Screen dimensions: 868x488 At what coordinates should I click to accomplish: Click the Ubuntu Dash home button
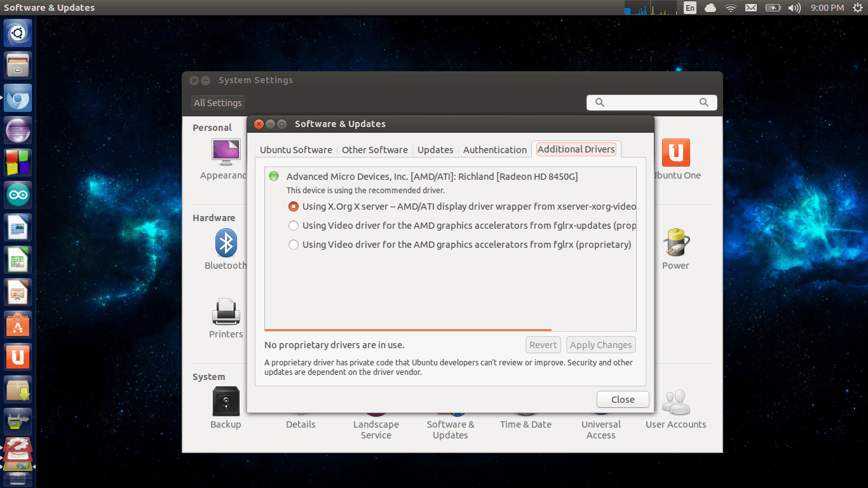(18, 32)
